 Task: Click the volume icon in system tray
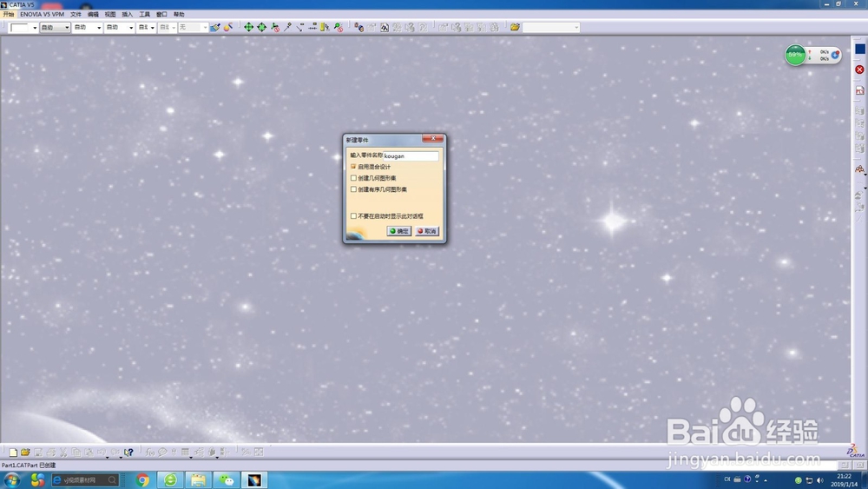pyautogui.click(x=820, y=480)
